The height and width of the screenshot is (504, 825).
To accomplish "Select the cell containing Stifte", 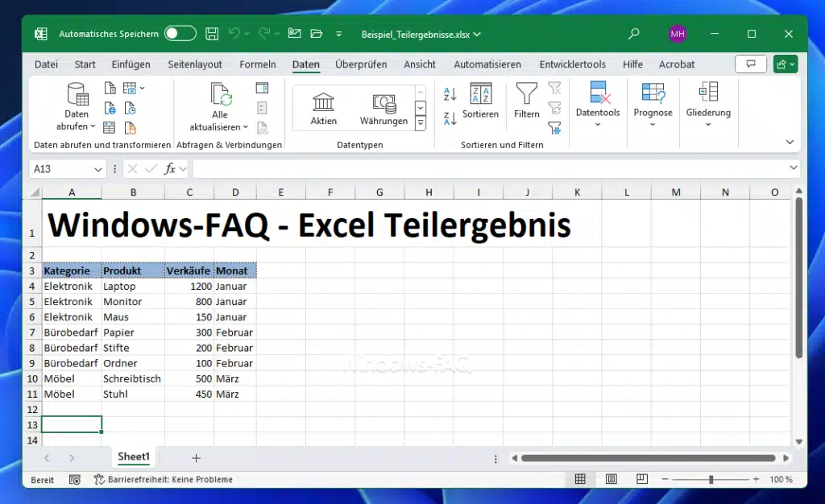I will click(133, 347).
